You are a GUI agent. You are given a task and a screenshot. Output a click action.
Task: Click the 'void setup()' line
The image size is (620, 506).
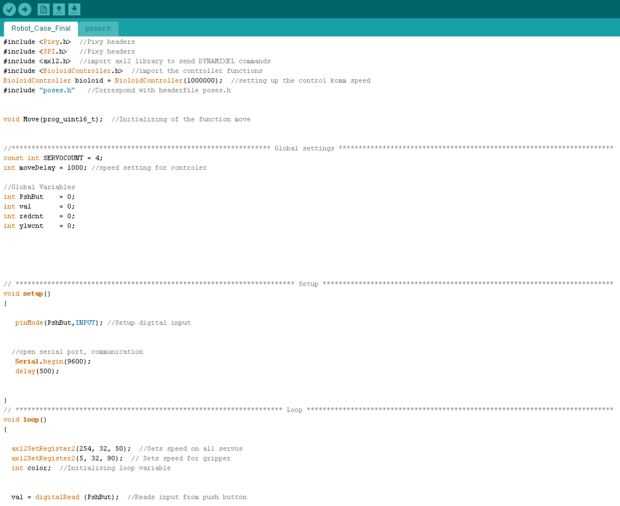[x=27, y=294]
